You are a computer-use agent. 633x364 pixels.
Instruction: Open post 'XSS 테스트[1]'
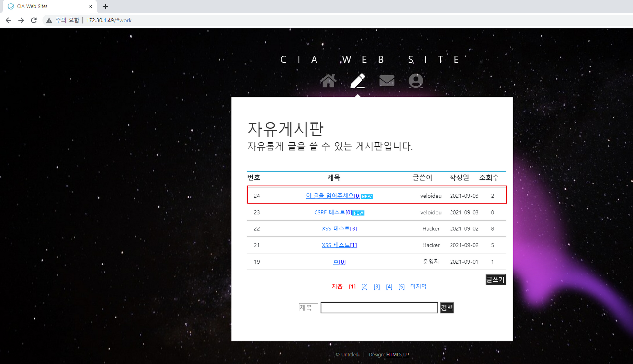339,245
